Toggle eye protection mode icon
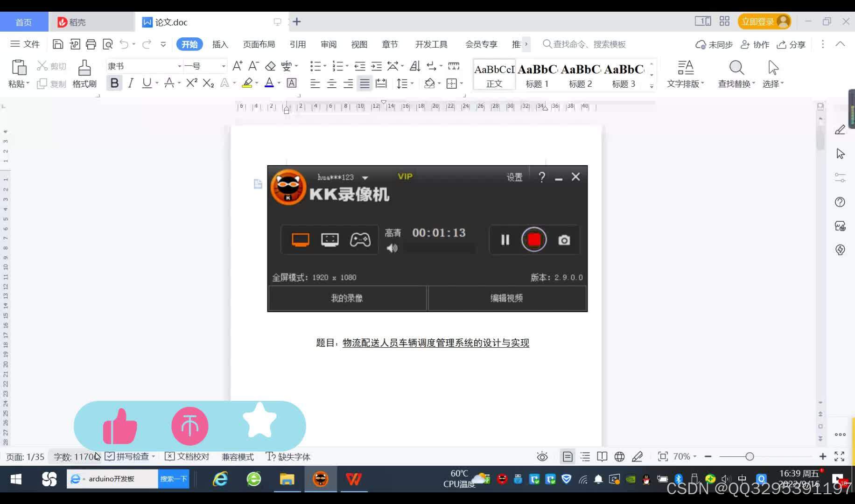 point(542,456)
